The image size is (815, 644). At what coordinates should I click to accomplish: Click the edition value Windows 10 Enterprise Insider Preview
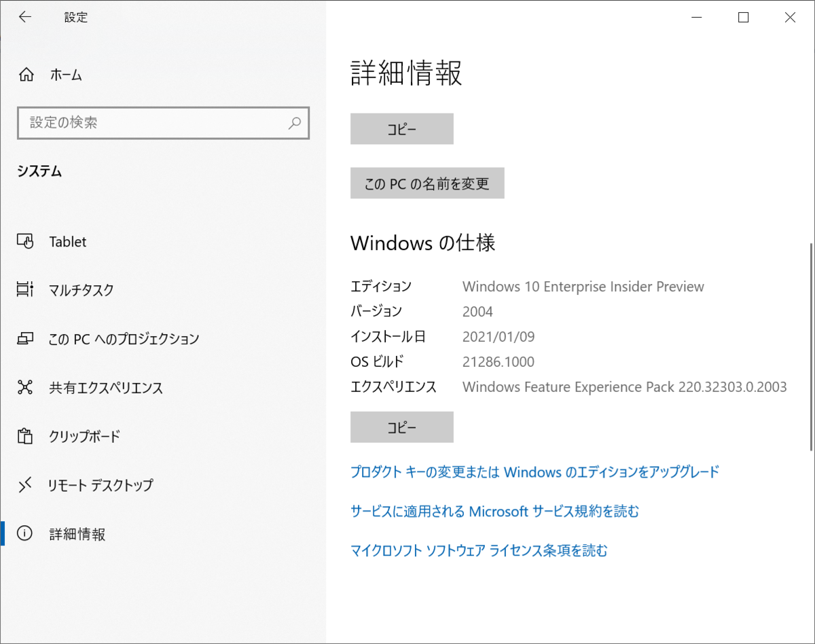(x=583, y=287)
